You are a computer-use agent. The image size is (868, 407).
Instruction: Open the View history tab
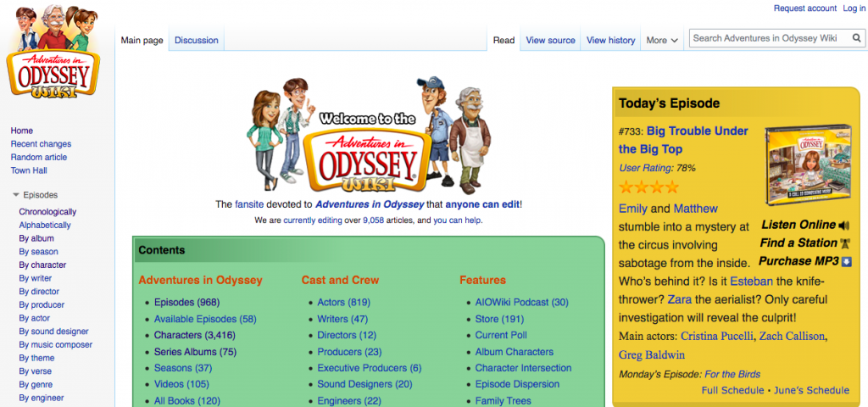tap(610, 41)
